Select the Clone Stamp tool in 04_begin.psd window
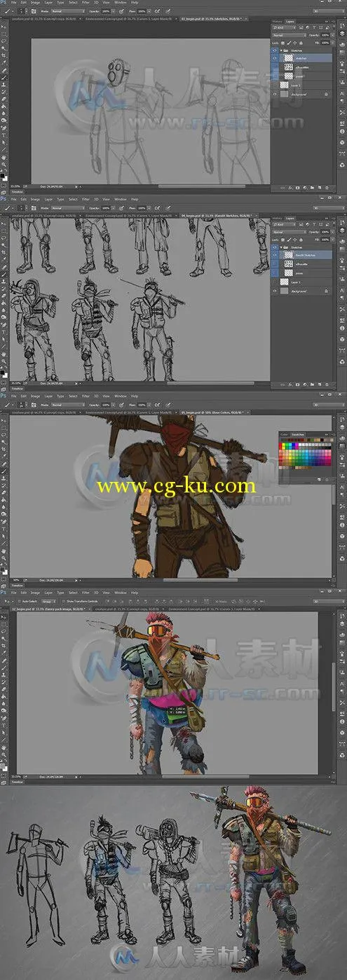 4,281
